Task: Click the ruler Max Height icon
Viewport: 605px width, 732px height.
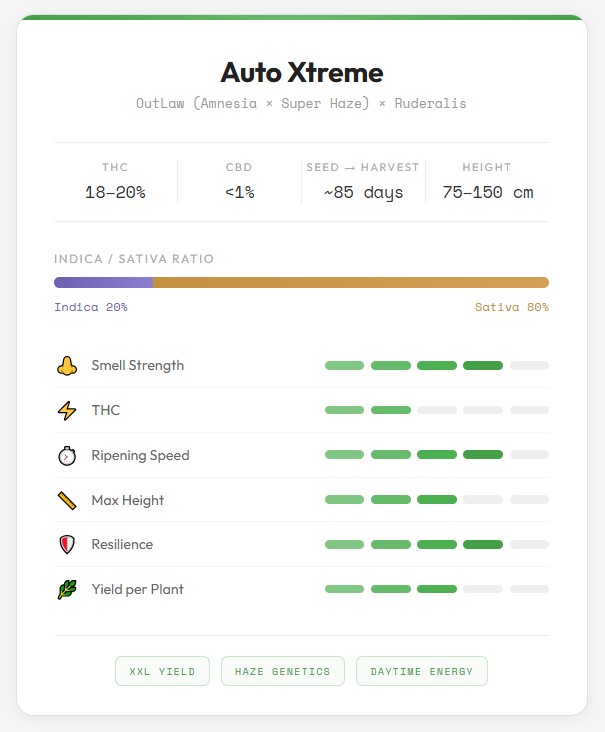Action: [x=67, y=500]
